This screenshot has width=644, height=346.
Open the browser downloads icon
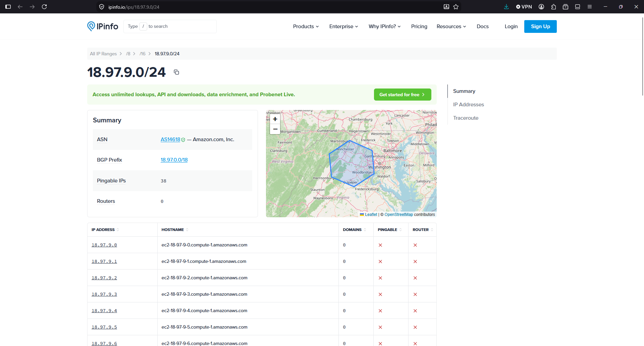pyautogui.click(x=506, y=7)
